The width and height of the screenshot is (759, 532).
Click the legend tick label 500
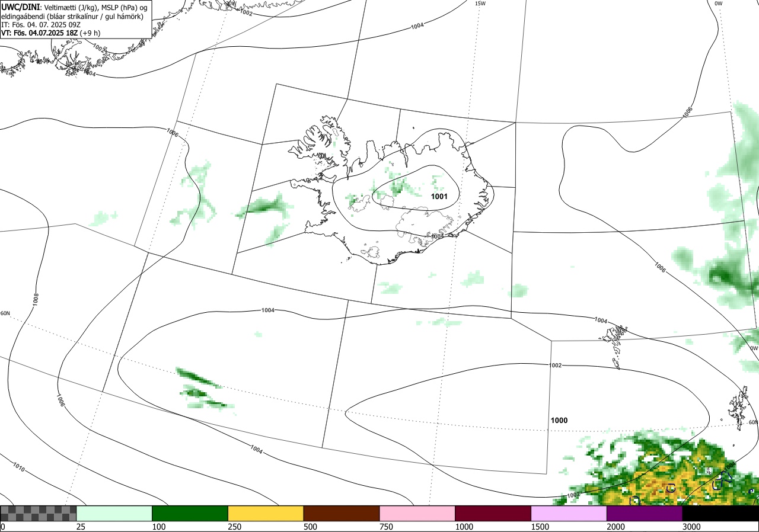pyautogui.click(x=311, y=527)
